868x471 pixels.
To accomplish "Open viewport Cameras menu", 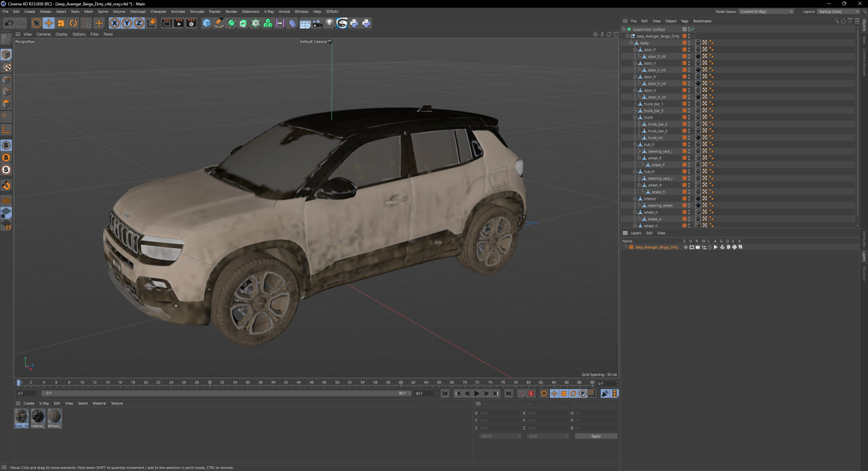I will (x=43, y=34).
